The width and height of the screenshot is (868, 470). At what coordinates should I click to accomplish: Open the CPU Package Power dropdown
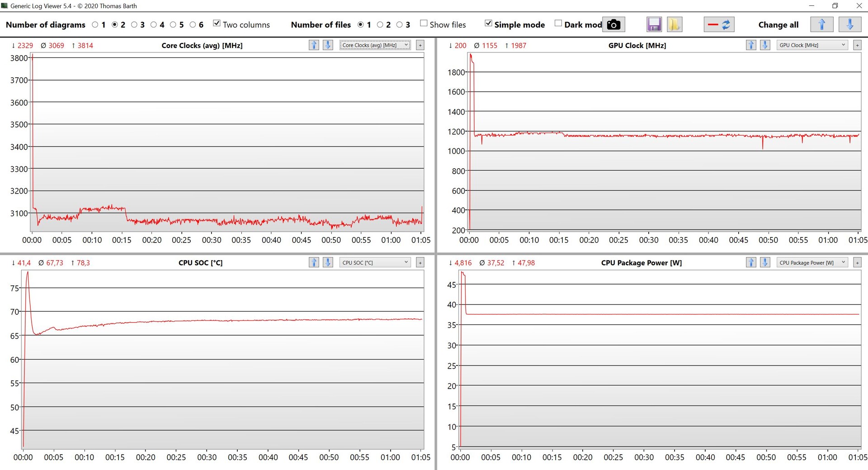812,263
